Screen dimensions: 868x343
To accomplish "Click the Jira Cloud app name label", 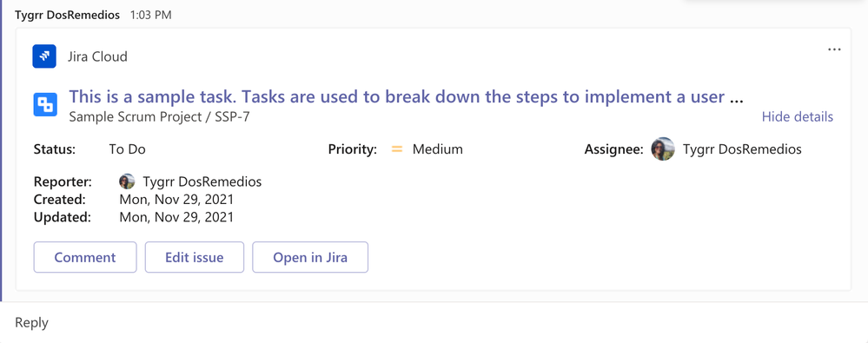I will click(97, 56).
